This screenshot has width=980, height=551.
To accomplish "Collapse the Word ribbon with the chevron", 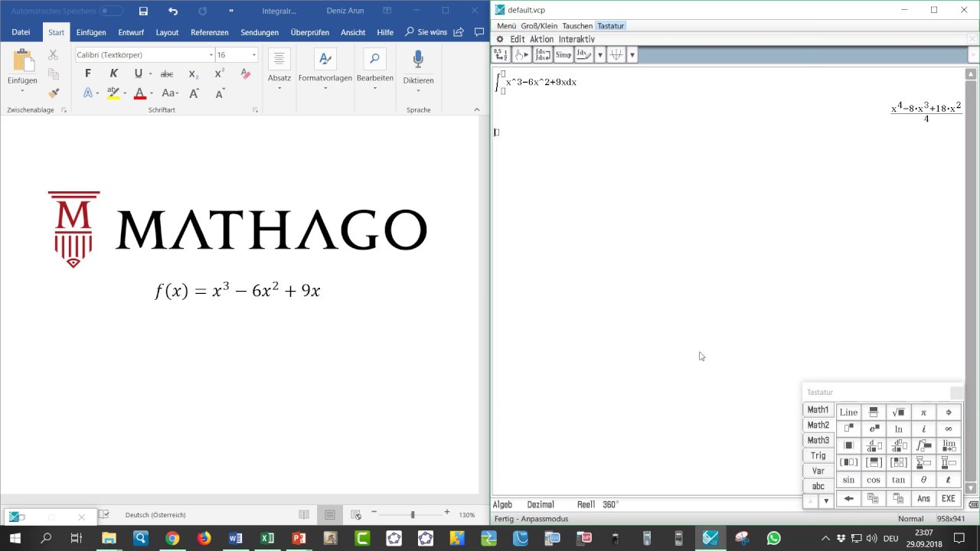I will click(476, 109).
